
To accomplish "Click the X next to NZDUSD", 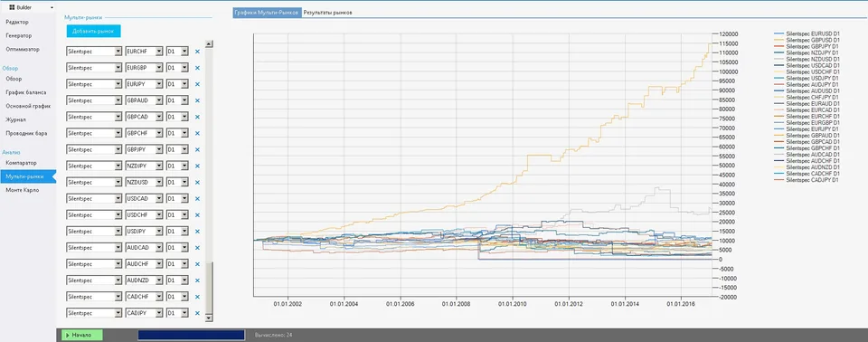I will pyautogui.click(x=197, y=183).
